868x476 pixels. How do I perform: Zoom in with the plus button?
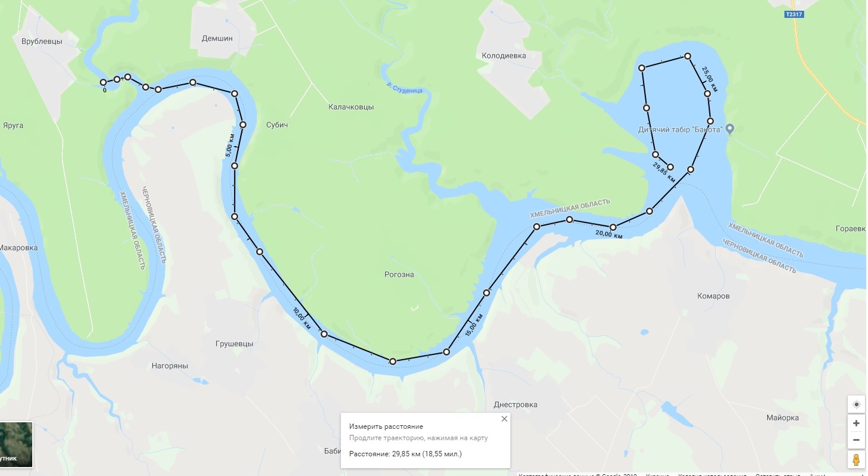(x=856, y=423)
